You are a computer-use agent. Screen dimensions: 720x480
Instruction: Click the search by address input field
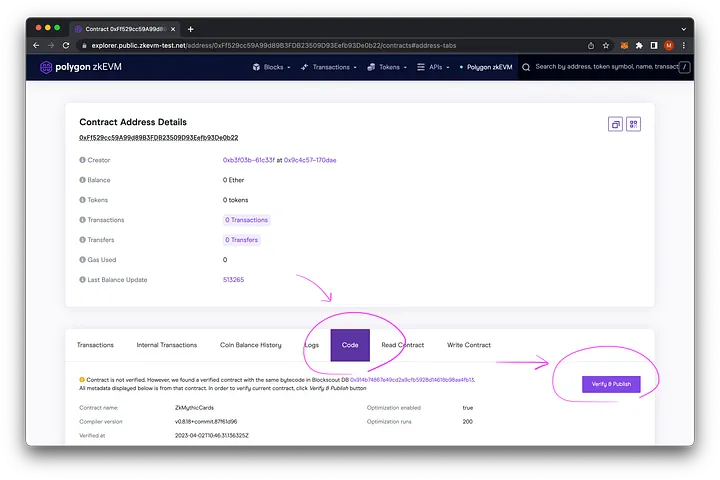[x=606, y=67]
